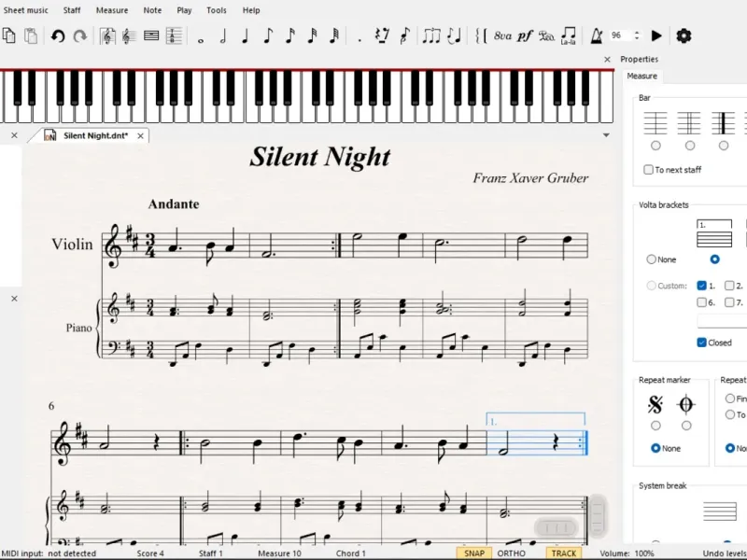Select the Segno repeat marker radio
747x560 pixels.
[655, 426]
